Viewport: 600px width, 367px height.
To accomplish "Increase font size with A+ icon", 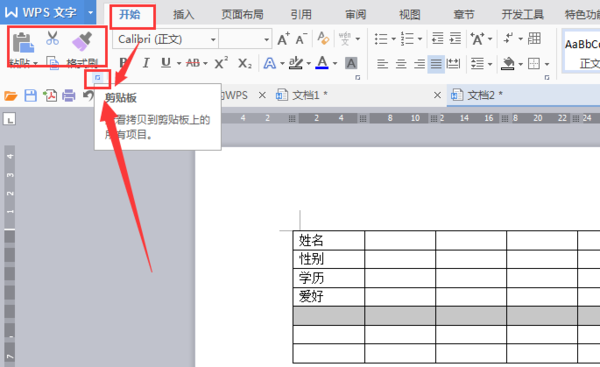I will 283,39.
